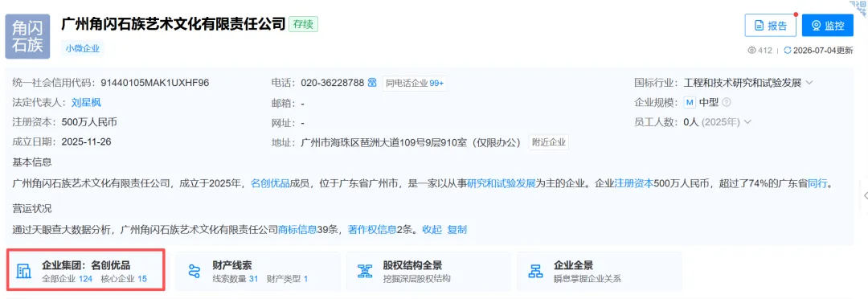Open 同电话企业 99+ tag
The width and height of the screenshot is (868, 299).
(416, 83)
